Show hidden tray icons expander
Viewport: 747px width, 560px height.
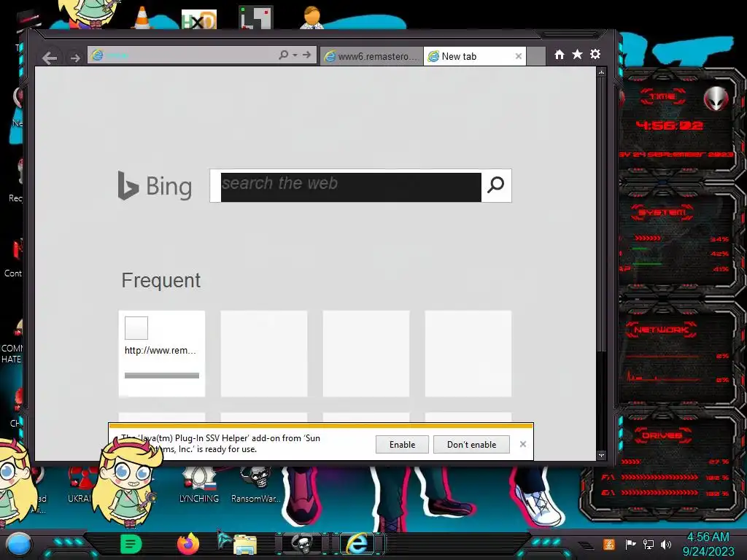tap(586, 545)
